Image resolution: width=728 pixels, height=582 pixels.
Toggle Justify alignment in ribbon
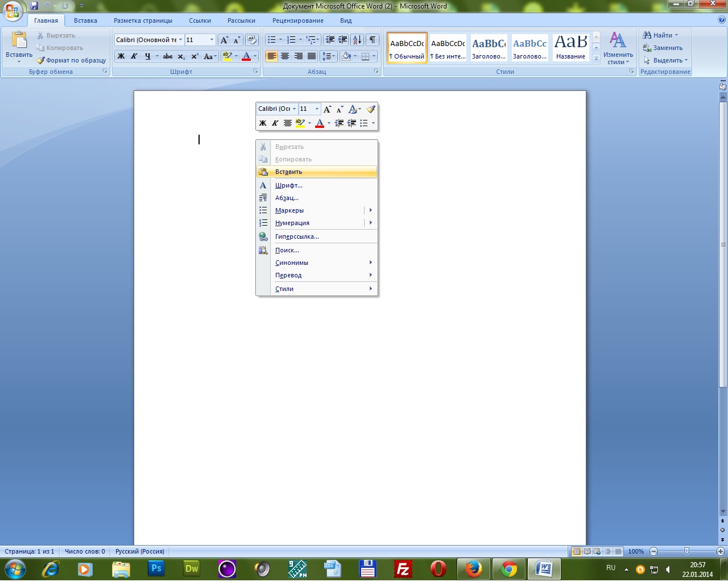coord(312,56)
